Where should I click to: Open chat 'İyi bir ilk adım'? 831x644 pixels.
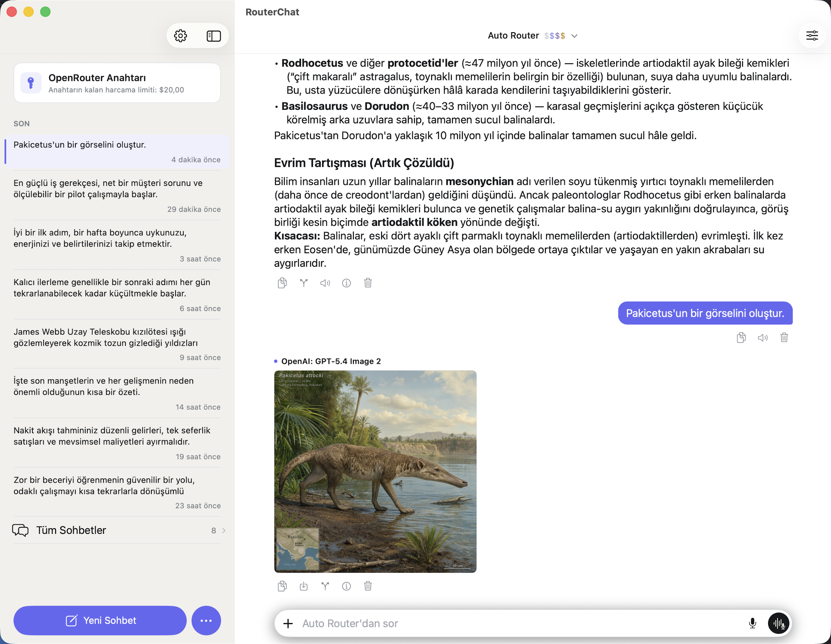pyautogui.click(x=117, y=245)
